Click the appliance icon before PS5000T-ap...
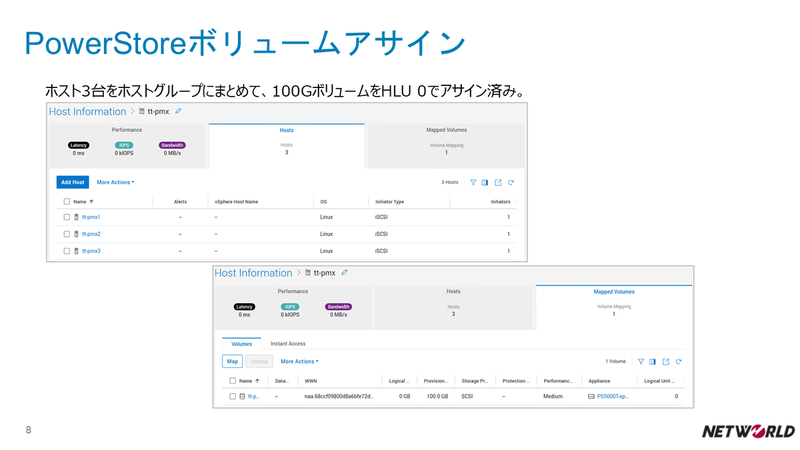800x450 pixels. [x=591, y=396]
